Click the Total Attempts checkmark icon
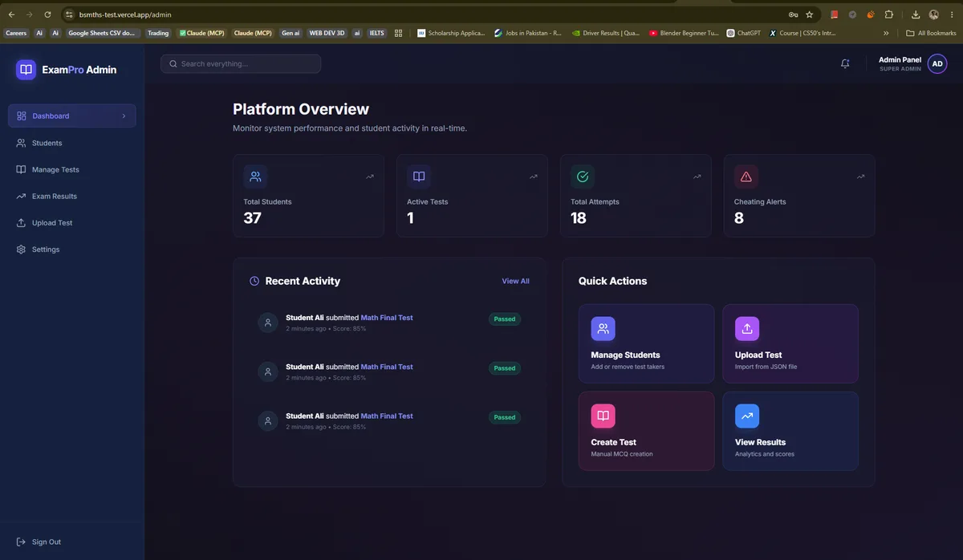 point(583,177)
